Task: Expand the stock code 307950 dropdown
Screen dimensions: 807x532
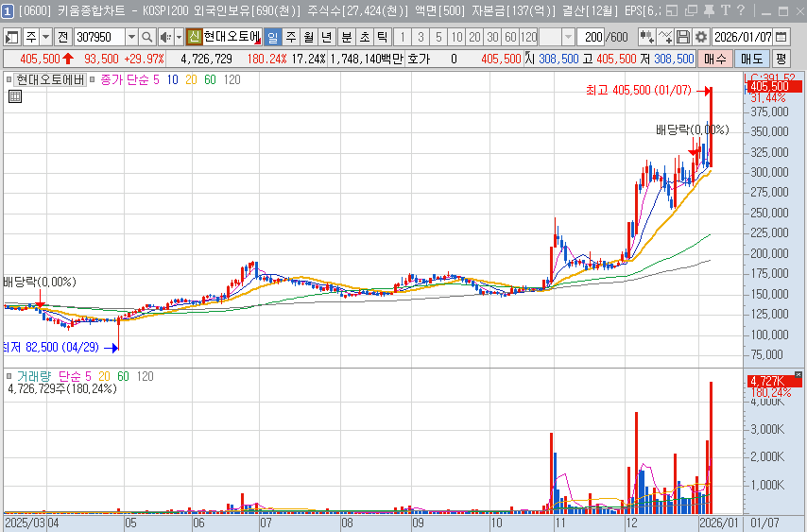Action: [x=131, y=37]
